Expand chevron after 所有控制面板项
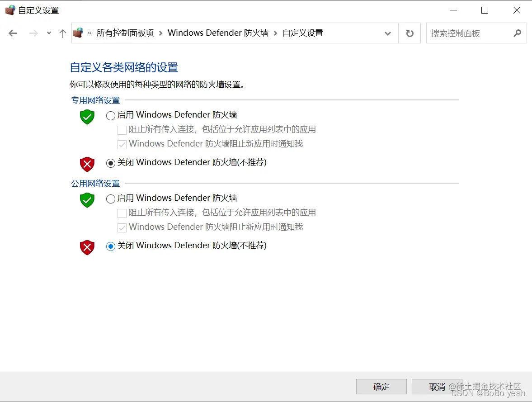The image size is (532, 402). pyautogui.click(x=160, y=33)
